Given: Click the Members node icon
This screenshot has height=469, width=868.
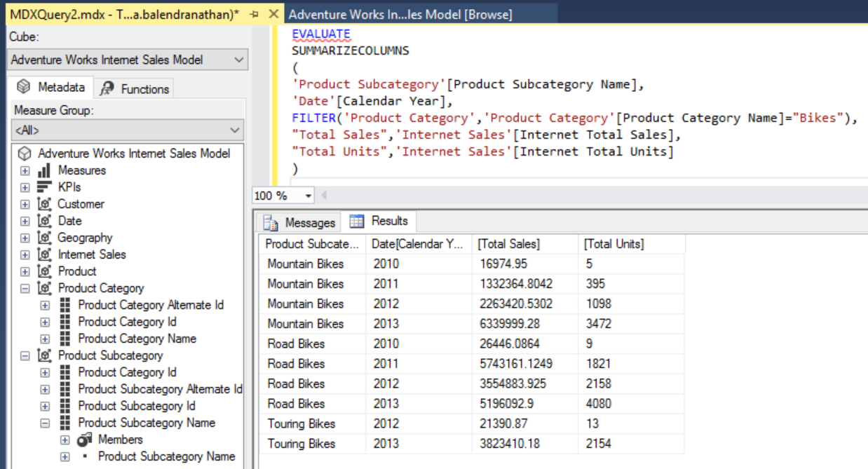Looking at the screenshot, I should pyautogui.click(x=85, y=440).
